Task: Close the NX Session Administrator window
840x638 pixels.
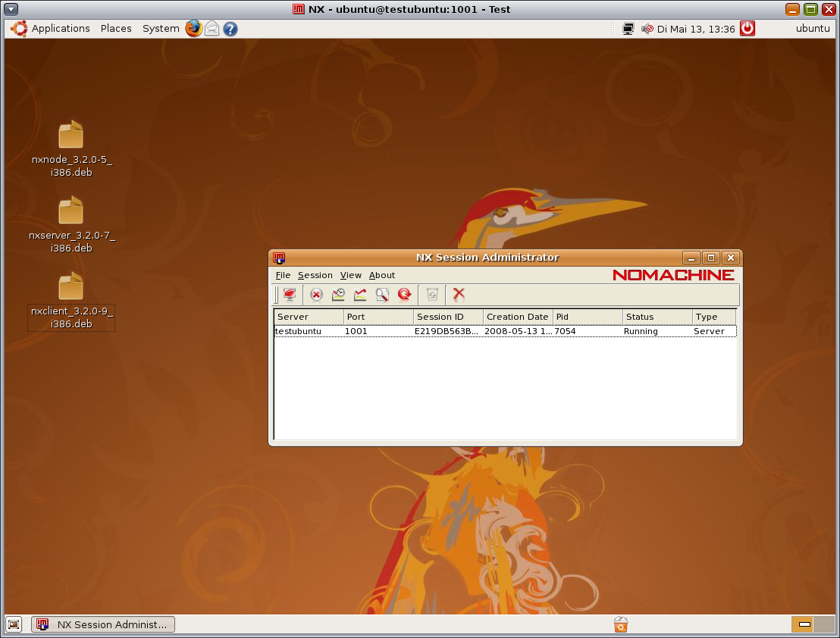Action: (731, 258)
